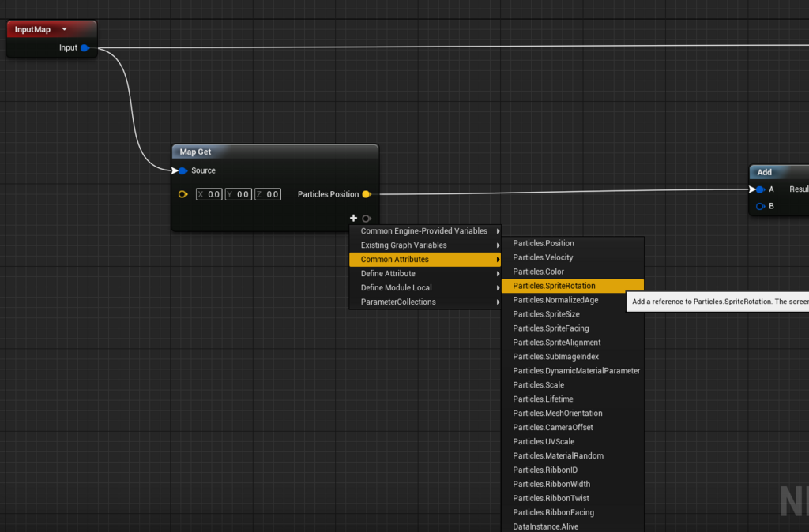
Task: Add Particles.DynamicMaterialParameter attribute
Action: coord(573,371)
